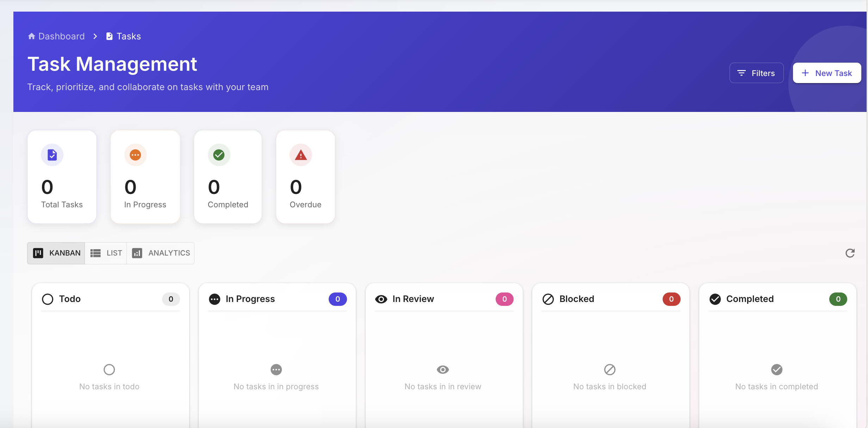Click the Task Management page heading
This screenshot has width=868, height=428.
coord(112,64)
